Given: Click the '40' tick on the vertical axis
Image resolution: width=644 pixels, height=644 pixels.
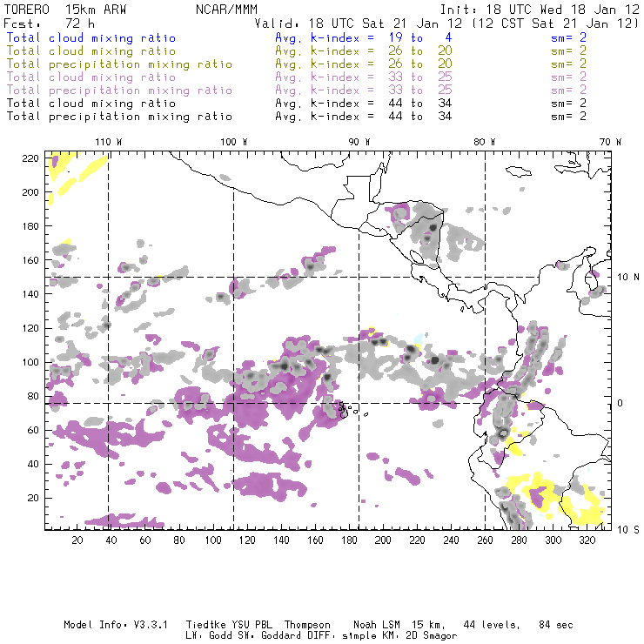Looking at the screenshot, I should [33, 464].
